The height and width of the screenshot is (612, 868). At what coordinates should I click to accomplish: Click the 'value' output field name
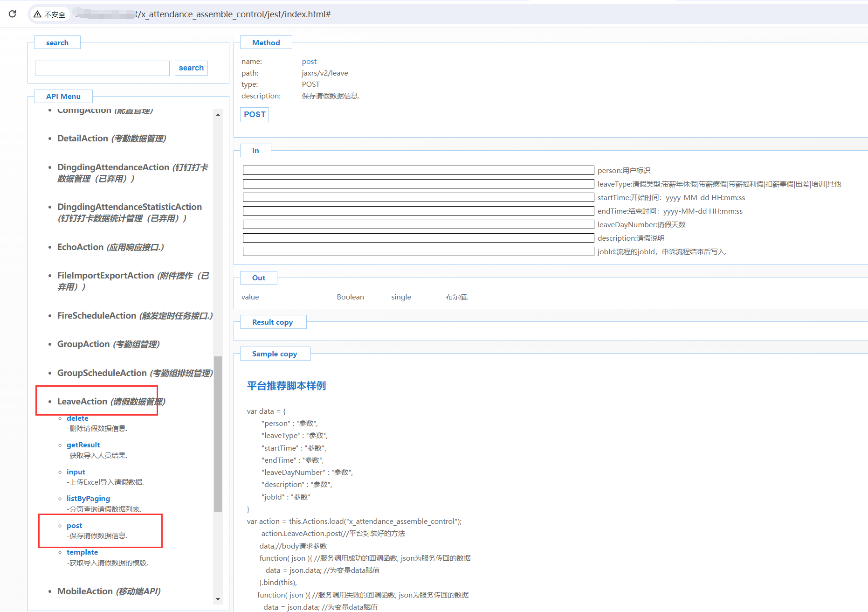(250, 297)
